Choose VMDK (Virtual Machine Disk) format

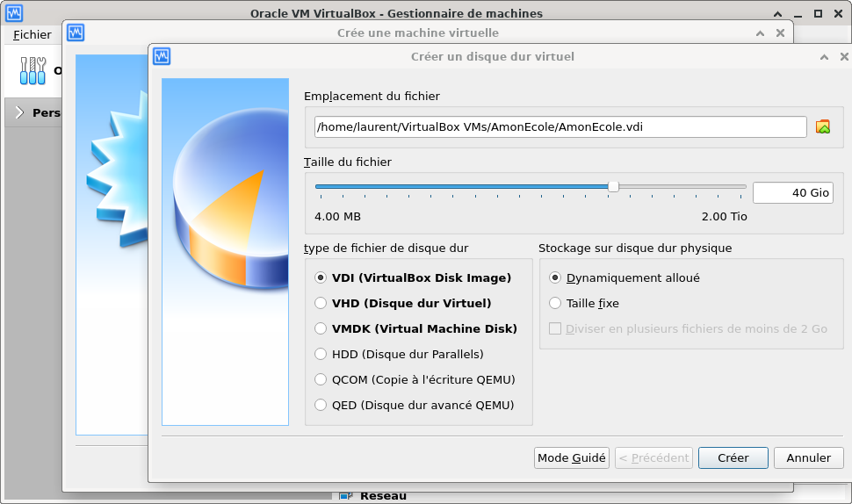(x=415, y=328)
